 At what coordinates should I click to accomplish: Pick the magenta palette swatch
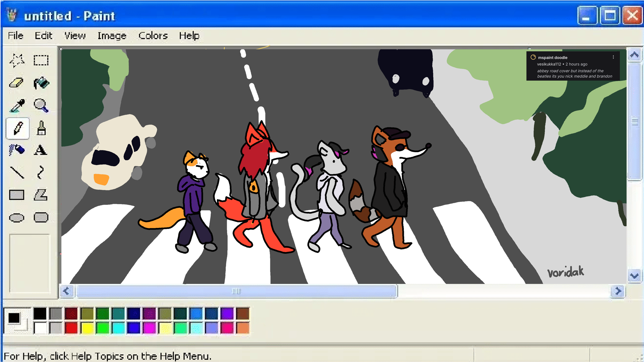click(149, 328)
